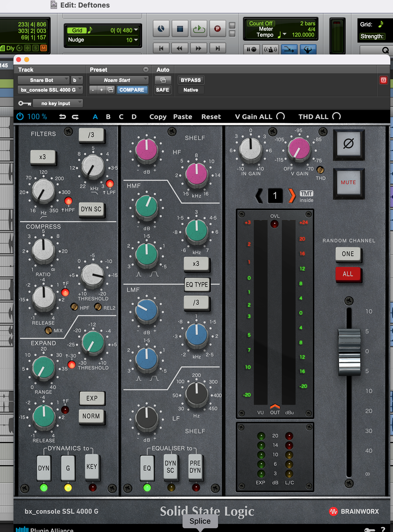Click the plugin undo arrow
Viewport: 393px width, 532px height.
click(x=62, y=116)
